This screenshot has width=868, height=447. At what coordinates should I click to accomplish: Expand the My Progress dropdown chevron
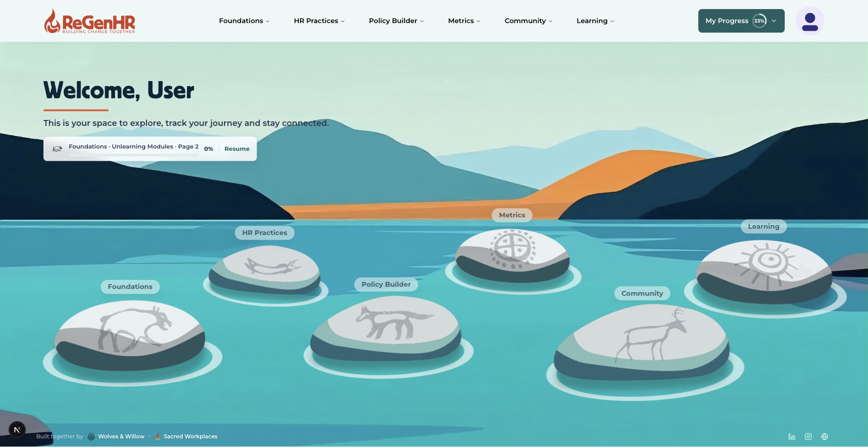pos(774,21)
